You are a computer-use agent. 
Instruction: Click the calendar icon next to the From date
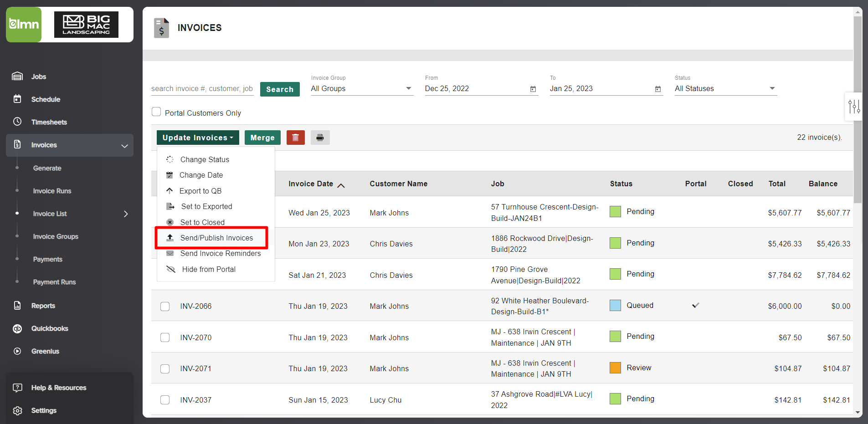532,89
